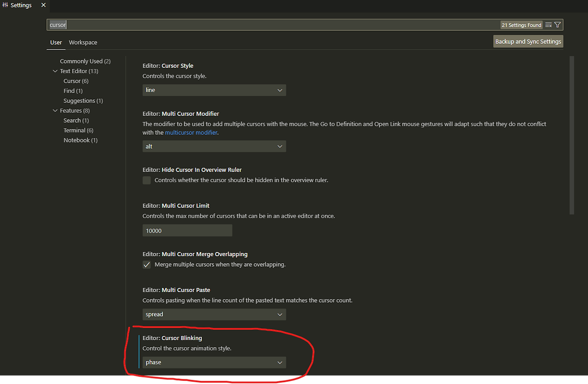Viewport: 588px width, 384px height.
Task: Open the multicursor modifier link
Action: [x=191, y=132]
